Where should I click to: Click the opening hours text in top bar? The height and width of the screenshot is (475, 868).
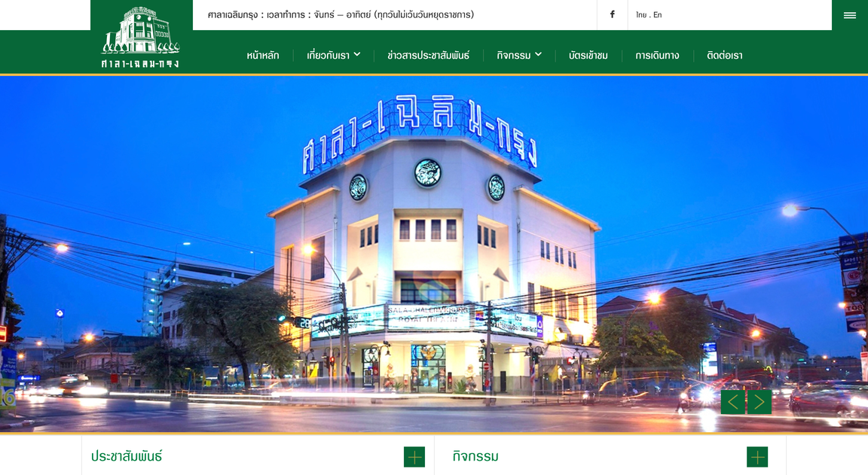(341, 14)
